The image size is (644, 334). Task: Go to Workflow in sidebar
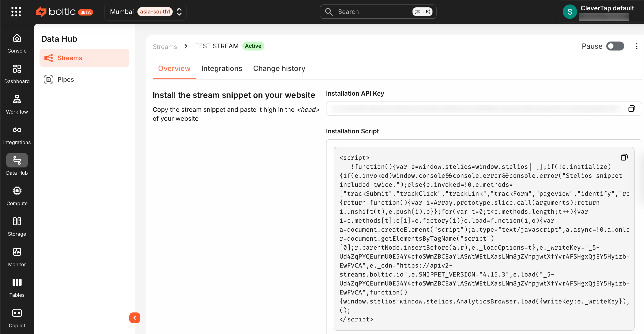17,105
